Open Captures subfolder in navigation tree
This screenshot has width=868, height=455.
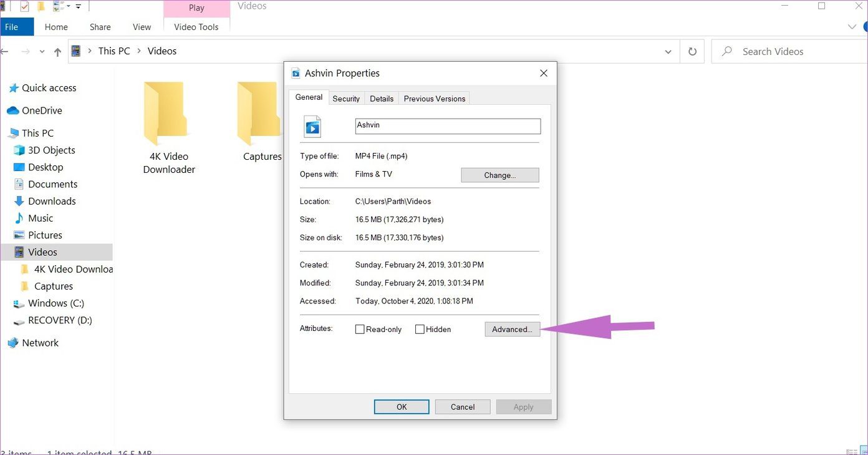53,286
